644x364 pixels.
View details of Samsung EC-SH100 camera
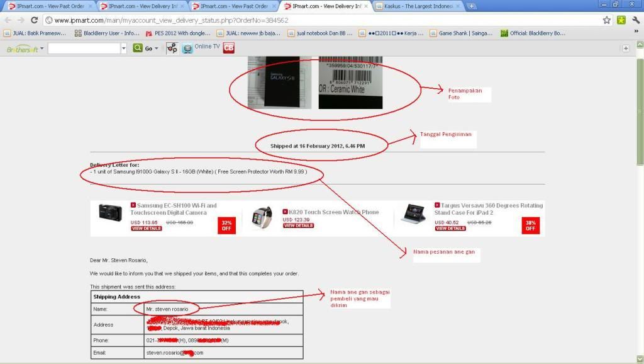pyautogui.click(x=146, y=228)
